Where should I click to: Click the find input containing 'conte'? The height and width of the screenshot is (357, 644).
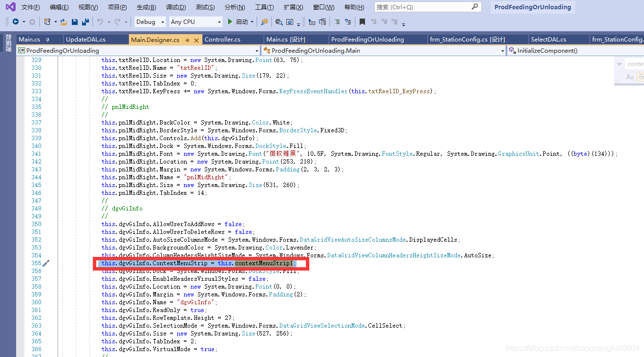[x=634, y=64]
